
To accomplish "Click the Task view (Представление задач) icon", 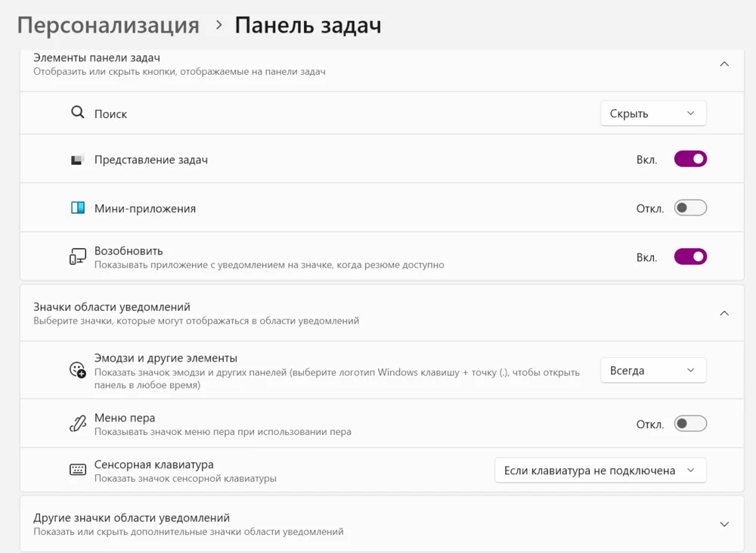I will [78, 160].
